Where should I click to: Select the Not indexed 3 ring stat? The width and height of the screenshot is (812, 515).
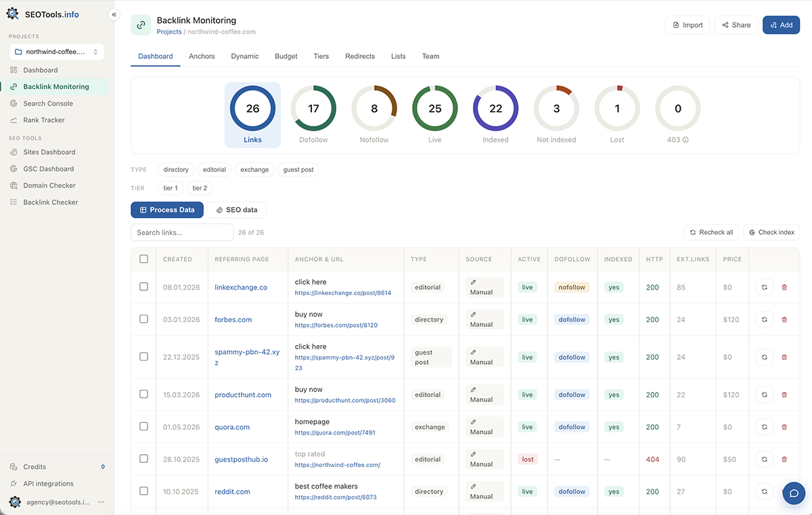click(x=556, y=115)
